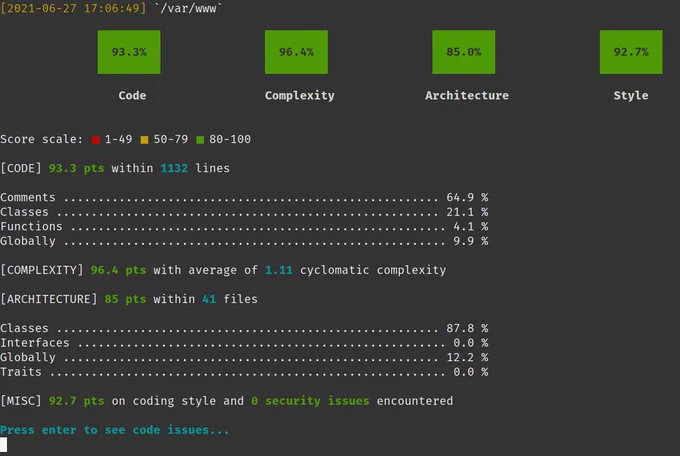Select the Architecture label
The height and width of the screenshot is (456, 680).
[x=467, y=95]
